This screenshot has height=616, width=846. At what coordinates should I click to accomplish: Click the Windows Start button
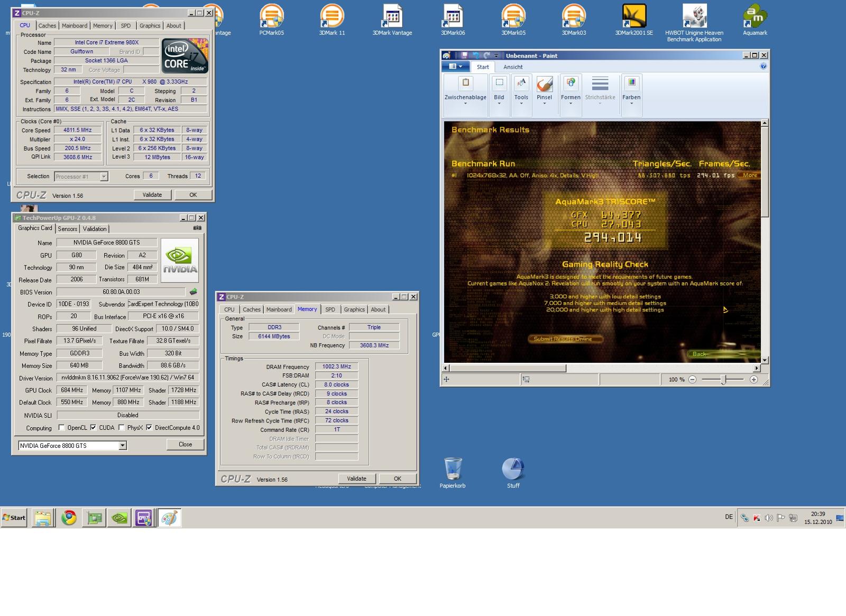pyautogui.click(x=14, y=518)
